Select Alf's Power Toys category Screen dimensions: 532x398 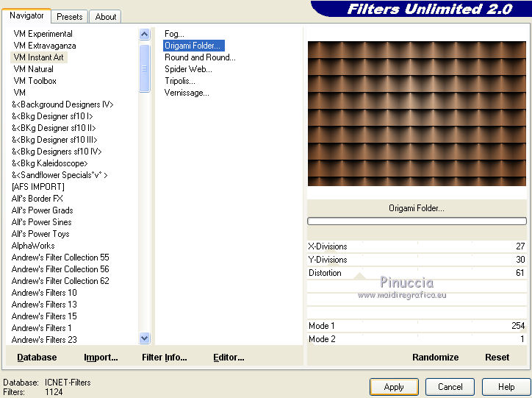(x=40, y=234)
